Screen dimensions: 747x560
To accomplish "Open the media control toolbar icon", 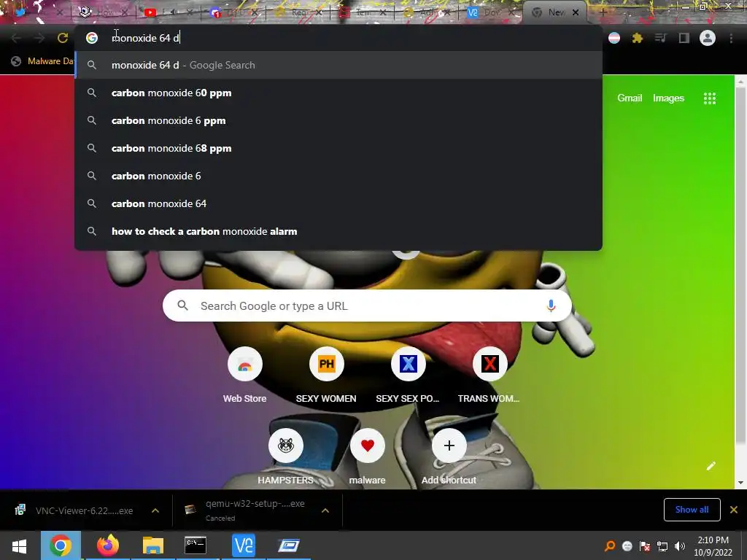I will coord(660,38).
